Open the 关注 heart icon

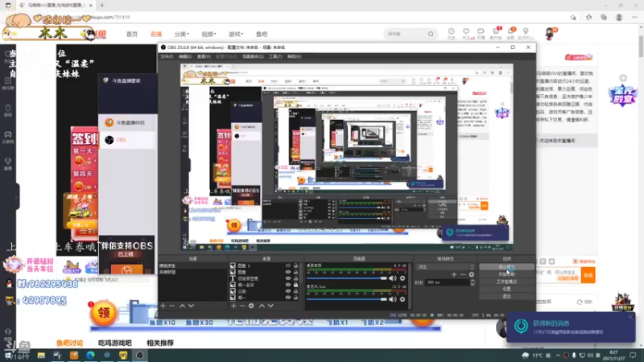click(x=466, y=31)
